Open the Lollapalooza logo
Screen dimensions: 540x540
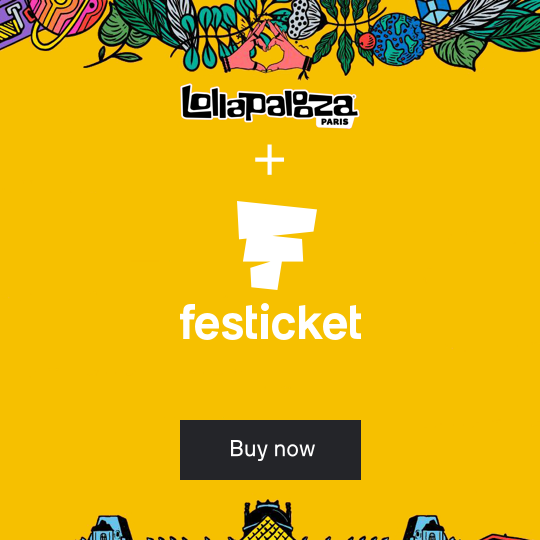click(270, 103)
